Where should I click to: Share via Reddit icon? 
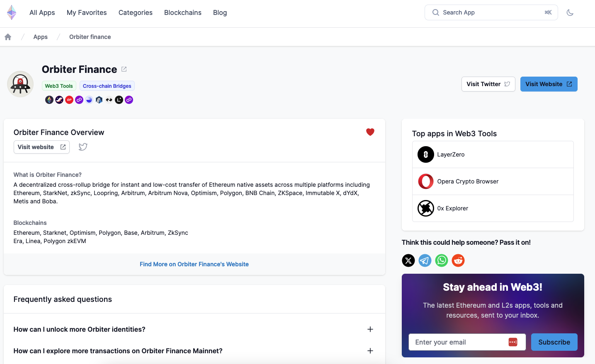click(458, 260)
